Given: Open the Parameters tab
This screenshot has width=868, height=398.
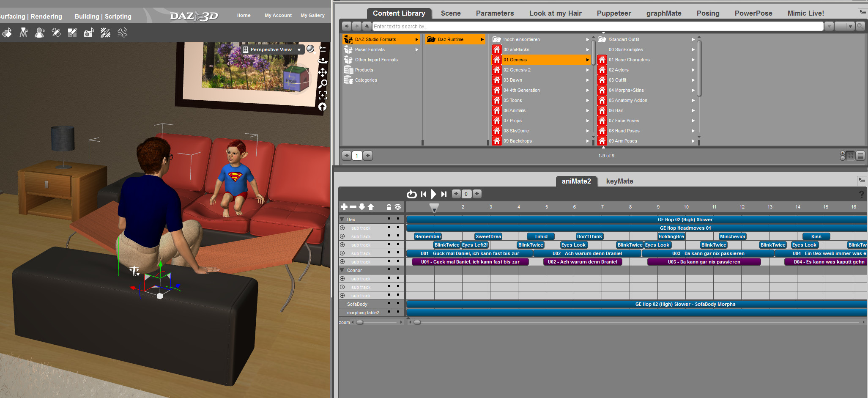Looking at the screenshot, I should coord(495,13).
